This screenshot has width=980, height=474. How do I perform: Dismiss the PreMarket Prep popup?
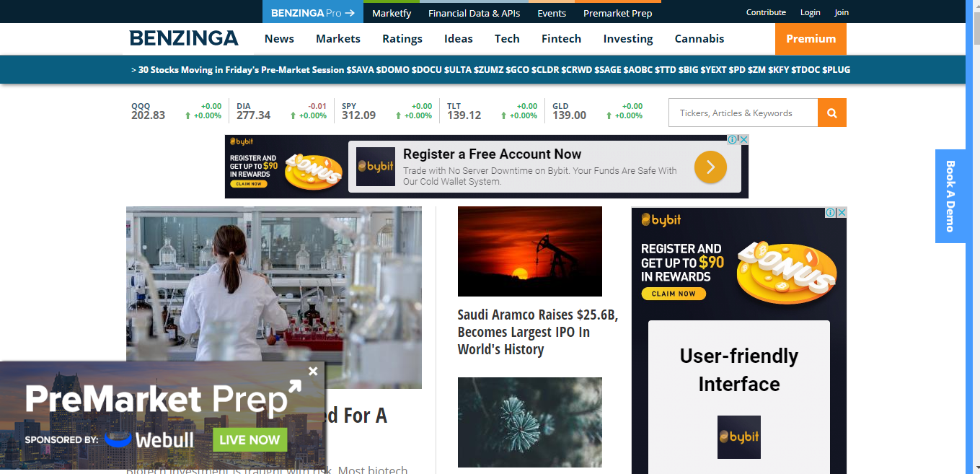[313, 372]
